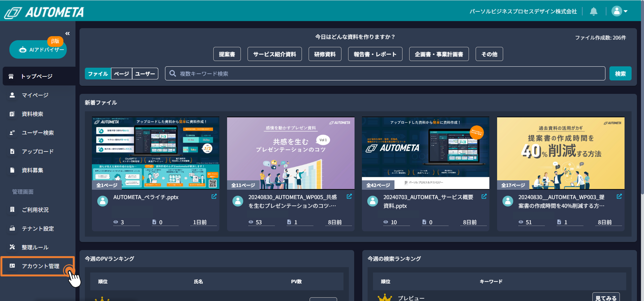
Task: Click AUTOMETA_ペライチ.pptx file name
Action: point(146,197)
